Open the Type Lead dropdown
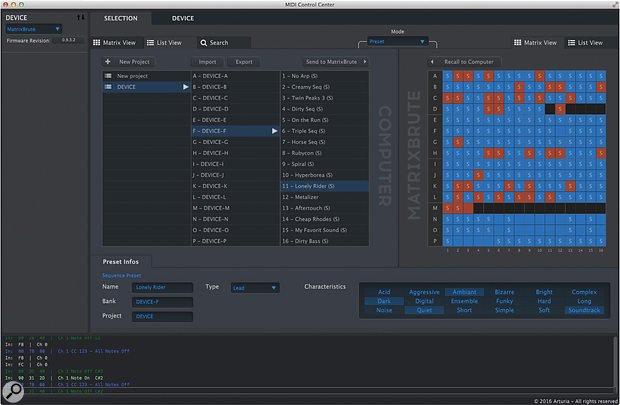The image size is (620, 405). pos(255,288)
